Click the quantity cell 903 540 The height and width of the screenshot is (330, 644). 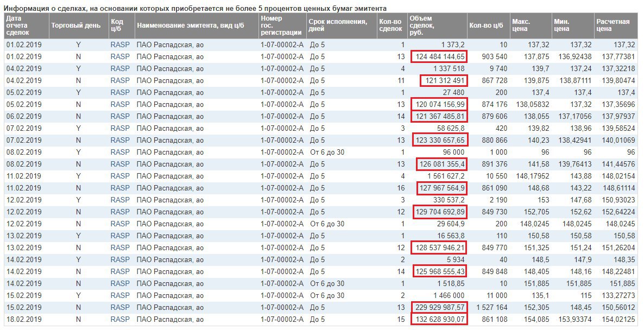coord(494,56)
